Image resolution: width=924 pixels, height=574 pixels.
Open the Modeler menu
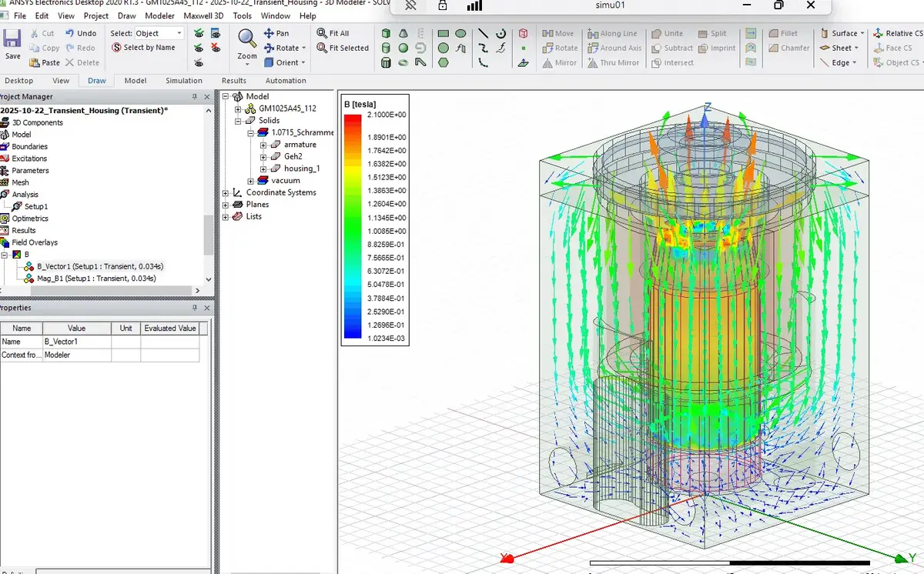pos(159,15)
